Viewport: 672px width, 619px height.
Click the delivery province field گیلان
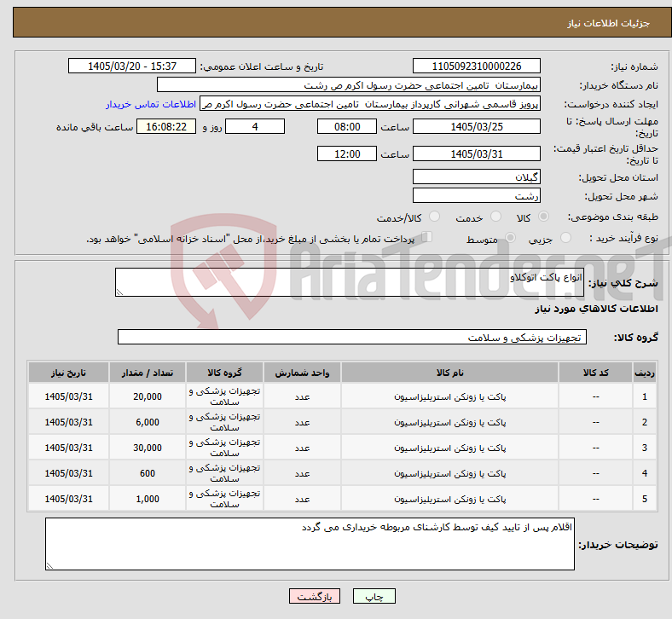pos(476,176)
